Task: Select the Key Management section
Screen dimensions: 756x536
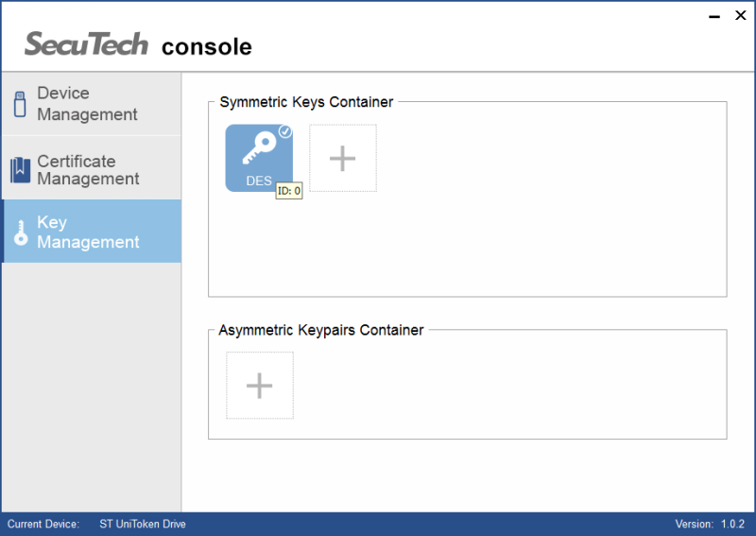Action: (91, 231)
